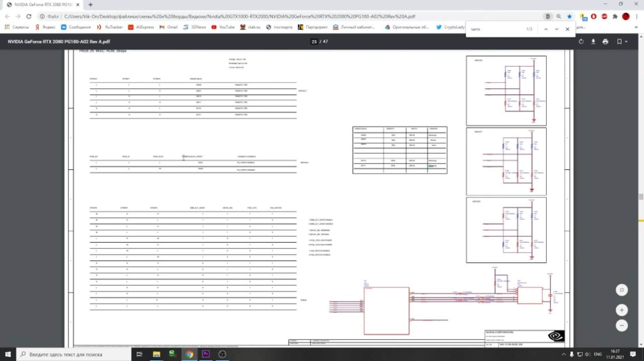The image size is (644, 361).
Task: Switch ENG input language indicator
Action: click(598, 354)
